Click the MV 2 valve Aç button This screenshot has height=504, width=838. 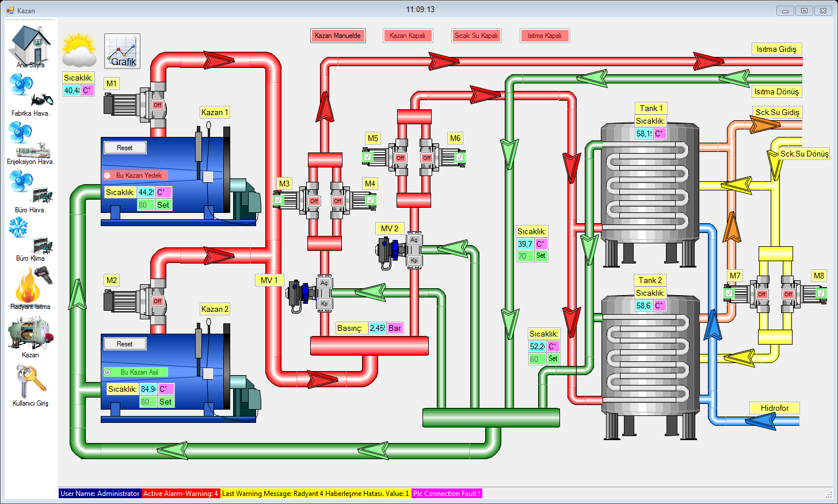(x=414, y=240)
